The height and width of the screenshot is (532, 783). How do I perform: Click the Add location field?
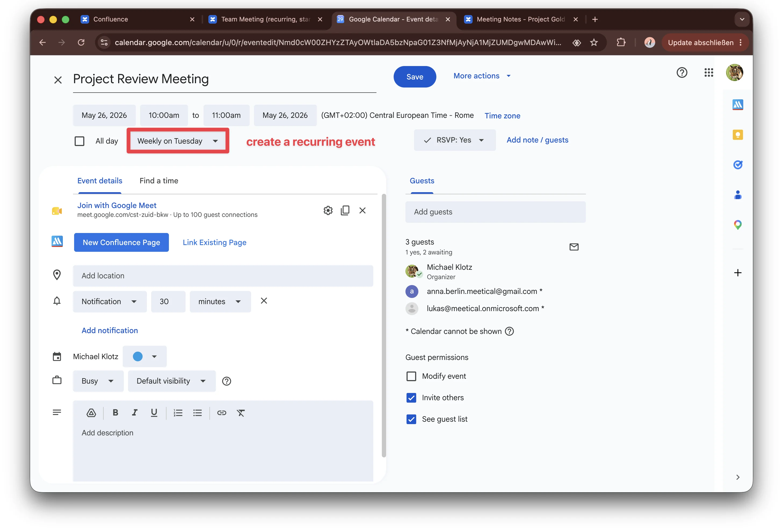pos(223,276)
